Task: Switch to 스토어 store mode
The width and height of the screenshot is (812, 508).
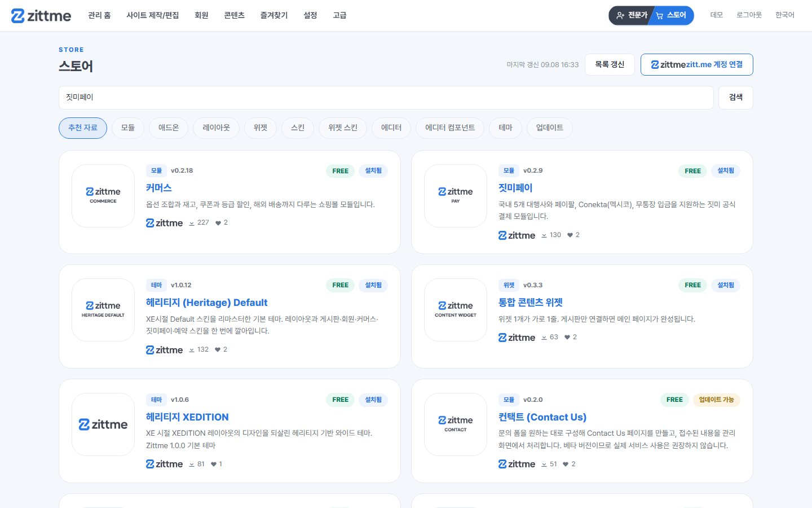Action: click(672, 15)
